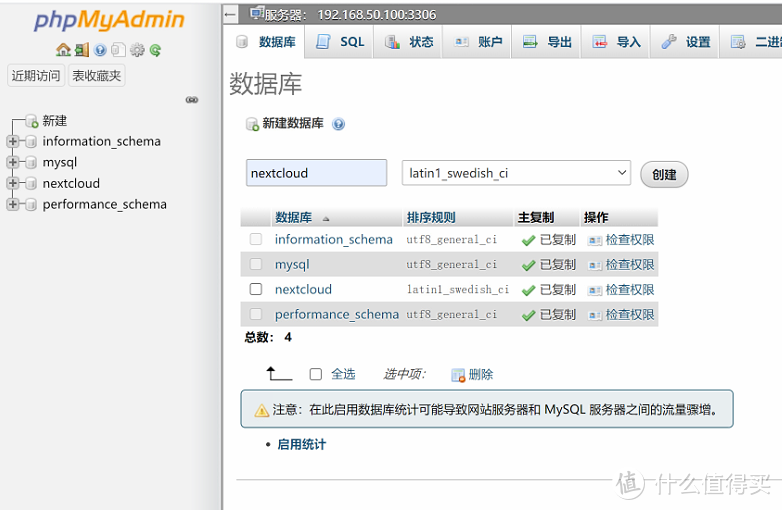Open the MySQL documentation page icon
This screenshot has width=782, height=510.
pos(118,50)
